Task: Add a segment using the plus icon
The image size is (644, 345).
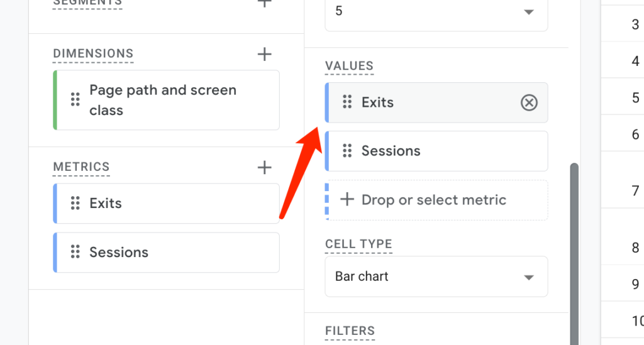Action: click(265, 3)
